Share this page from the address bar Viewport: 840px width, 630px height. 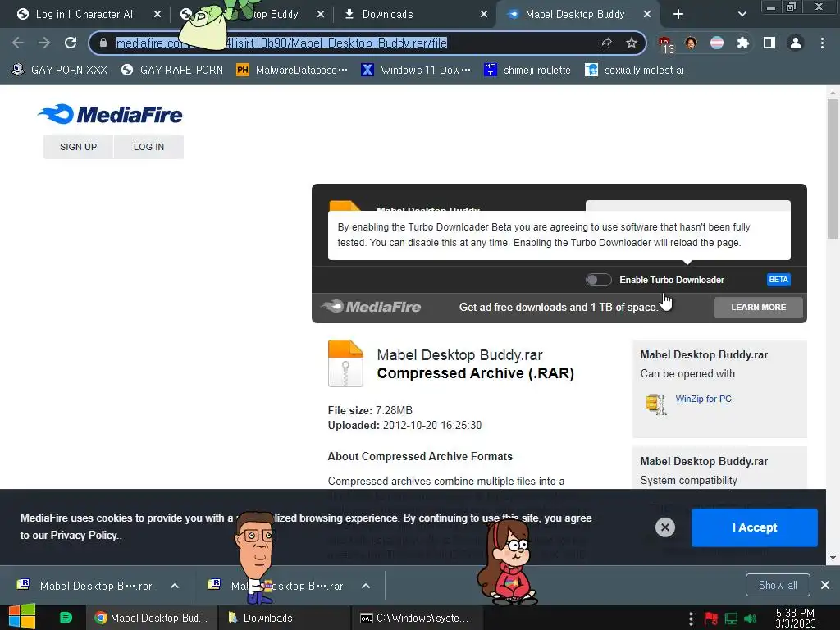tap(605, 43)
